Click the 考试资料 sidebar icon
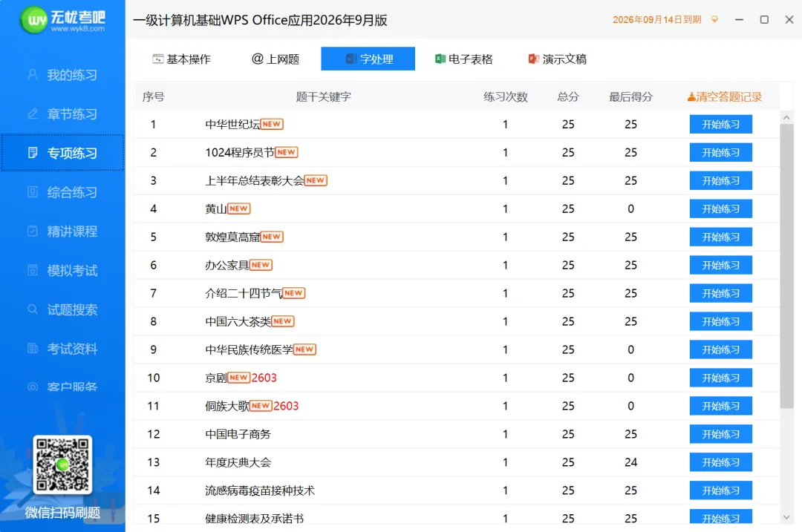Viewport: 802px width, 532px height. 33,348
